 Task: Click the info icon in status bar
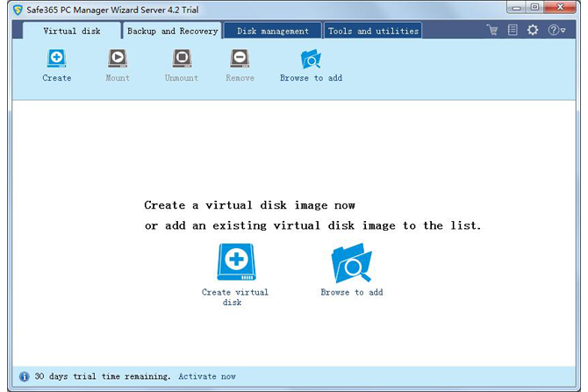click(24, 376)
